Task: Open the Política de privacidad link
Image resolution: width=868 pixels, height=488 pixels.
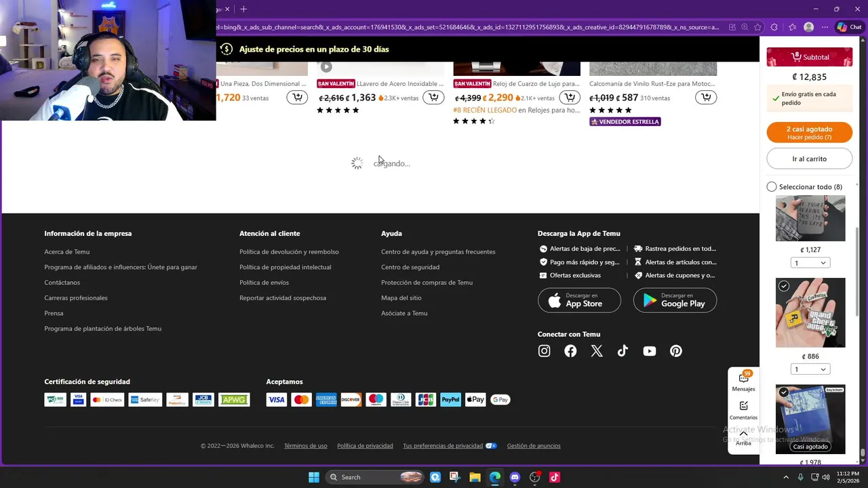Action: [x=365, y=446]
